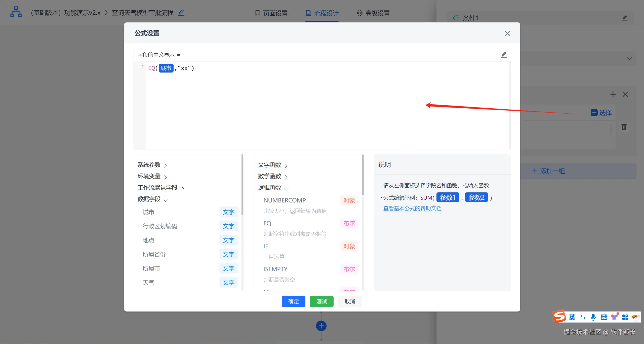Open the dropdown chevron in right panel

pos(629,59)
